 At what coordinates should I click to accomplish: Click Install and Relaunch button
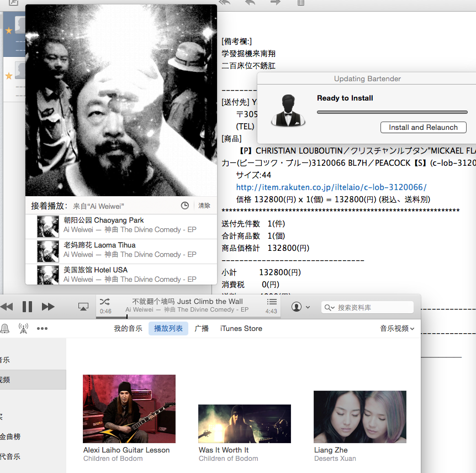coord(423,127)
